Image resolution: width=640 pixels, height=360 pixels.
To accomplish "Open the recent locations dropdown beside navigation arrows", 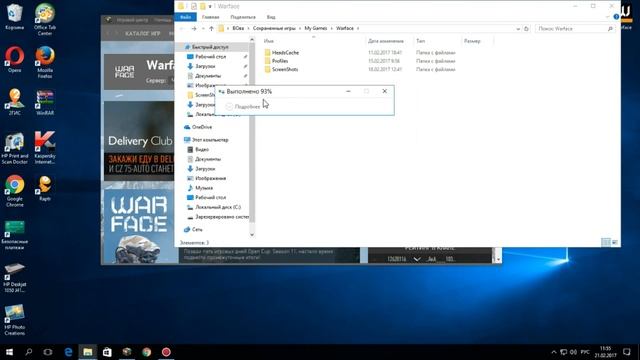I will point(203,29).
